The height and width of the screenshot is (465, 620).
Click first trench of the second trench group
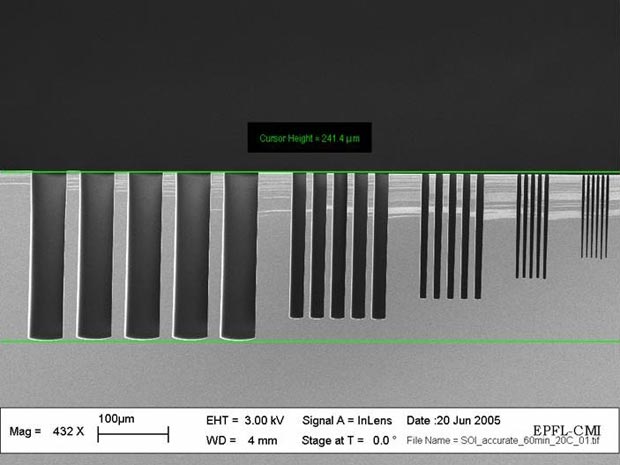(x=297, y=245)
